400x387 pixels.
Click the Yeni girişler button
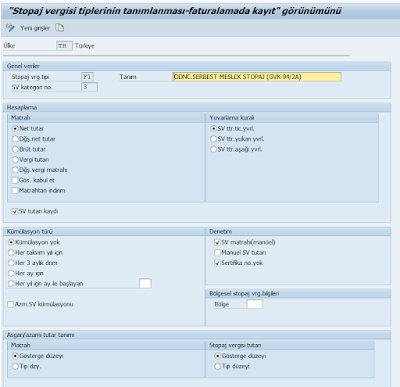(x=35, y=28)
